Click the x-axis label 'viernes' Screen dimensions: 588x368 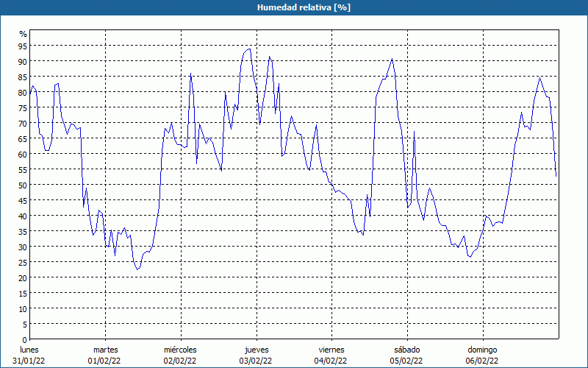click(x=331, y=350)
